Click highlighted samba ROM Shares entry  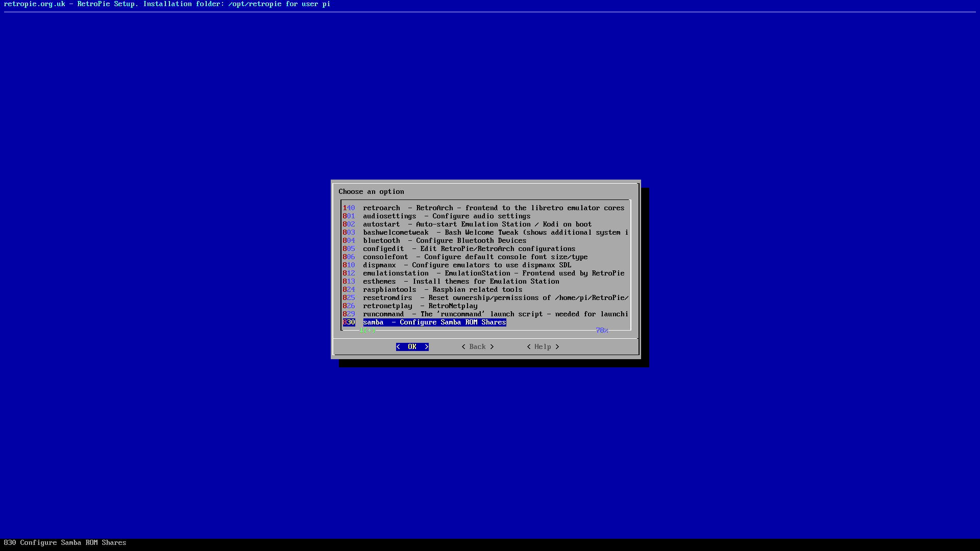click(x=434, y=322)
